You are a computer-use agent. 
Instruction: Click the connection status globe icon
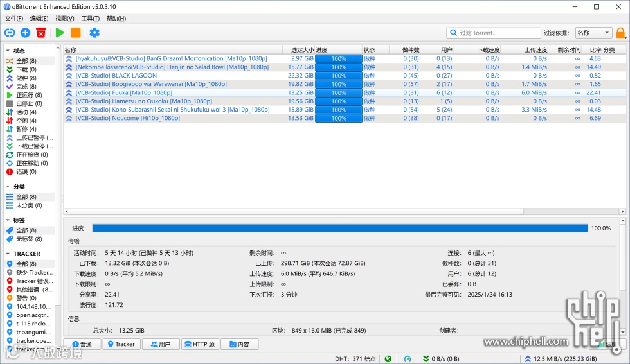(388, 359)
